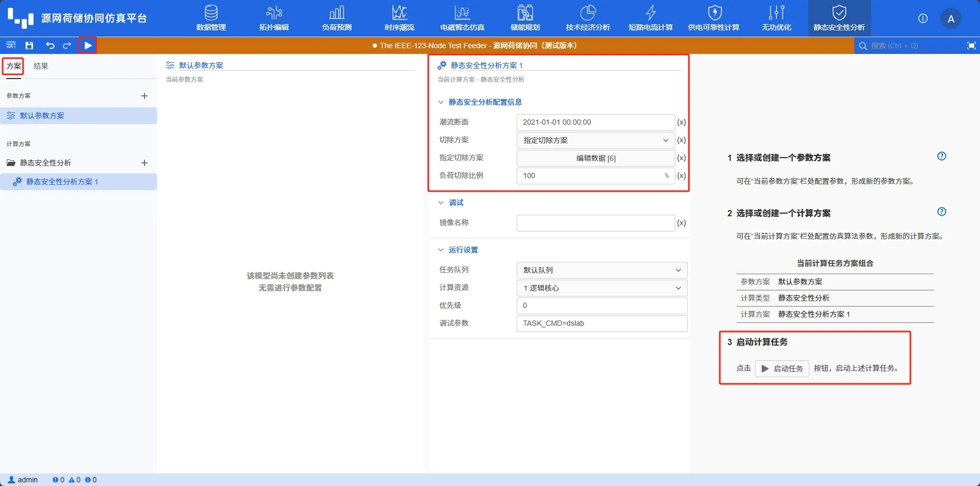
Task: Switch to the 结果 tab
Action: tap(41, 66)
